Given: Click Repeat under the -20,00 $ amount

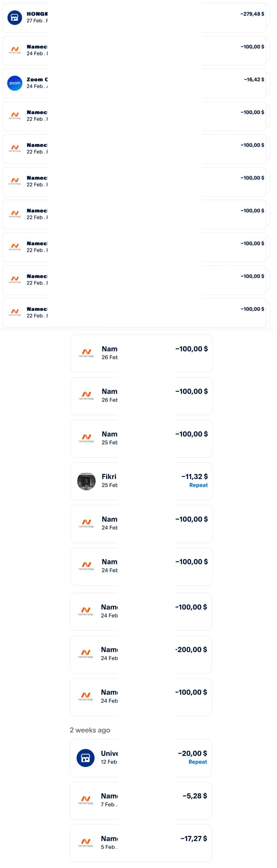Looking at the screenshot, I should (x=198, y=762).
